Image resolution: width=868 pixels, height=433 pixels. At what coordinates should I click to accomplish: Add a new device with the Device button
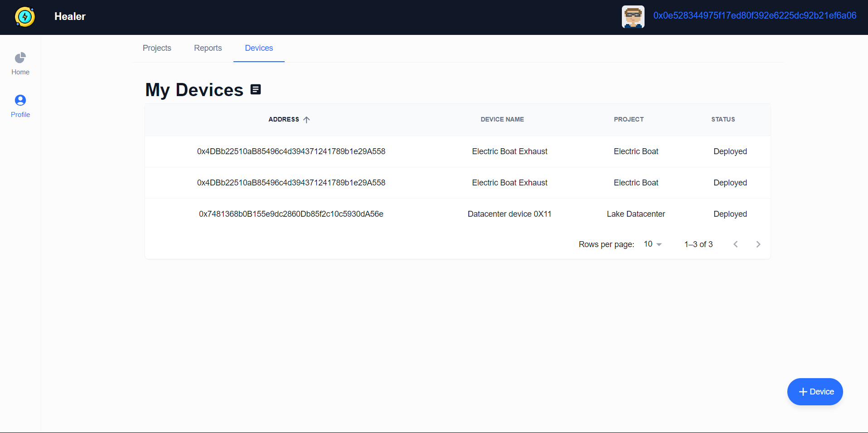815,392
